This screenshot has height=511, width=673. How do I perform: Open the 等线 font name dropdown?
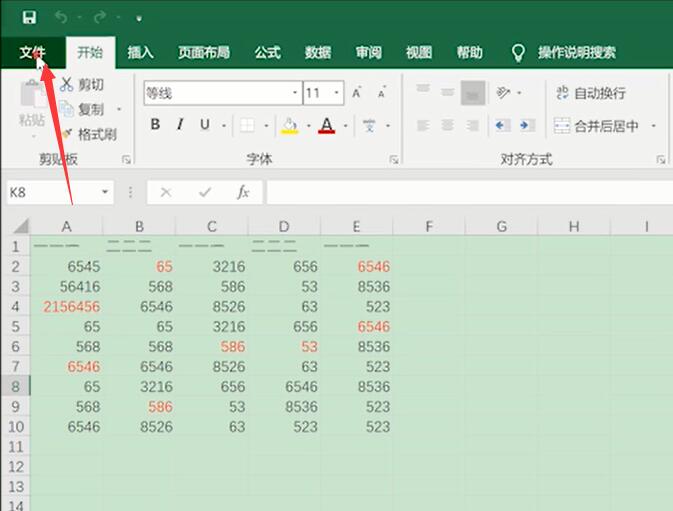(x=295, y=93)
